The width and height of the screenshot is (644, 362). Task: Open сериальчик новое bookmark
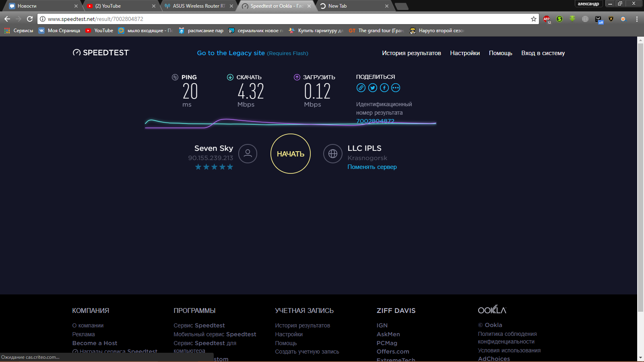(256, 31)
